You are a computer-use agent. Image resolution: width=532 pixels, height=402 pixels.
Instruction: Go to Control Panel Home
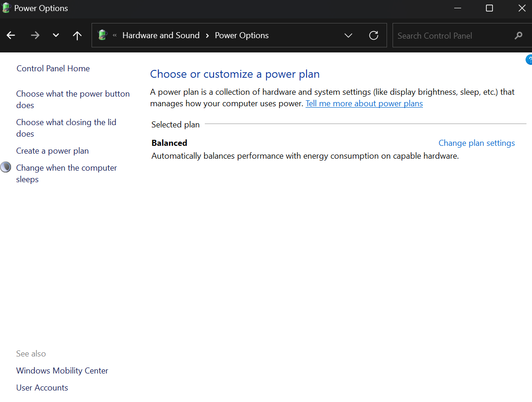click(53, 69)
